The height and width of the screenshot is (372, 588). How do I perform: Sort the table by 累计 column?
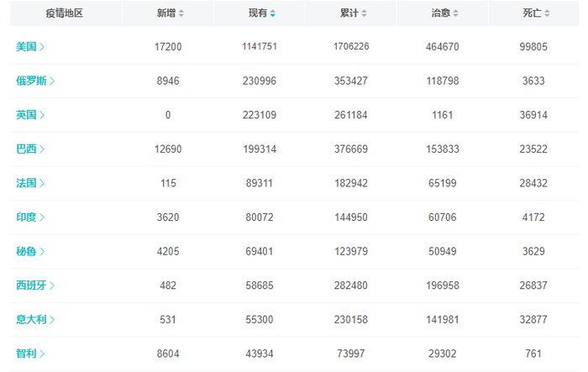click(354, 13)
